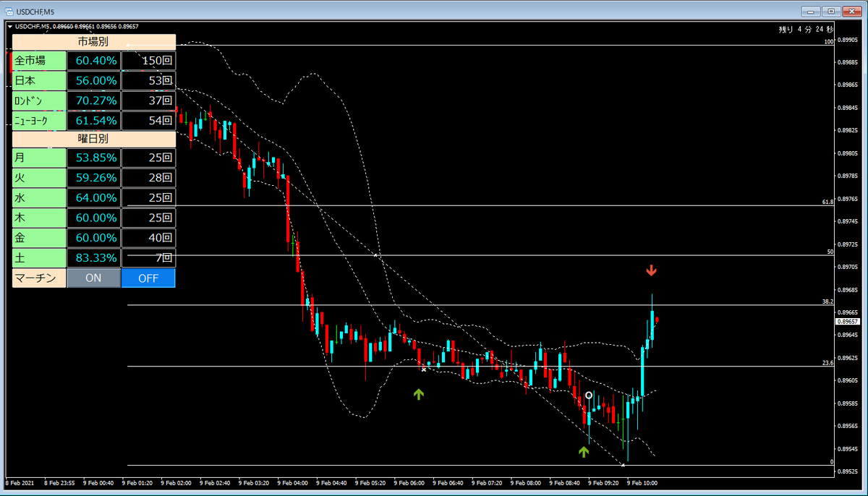
Task: Click green up arrow near 09:20
Action: click(x=584, y=452)
